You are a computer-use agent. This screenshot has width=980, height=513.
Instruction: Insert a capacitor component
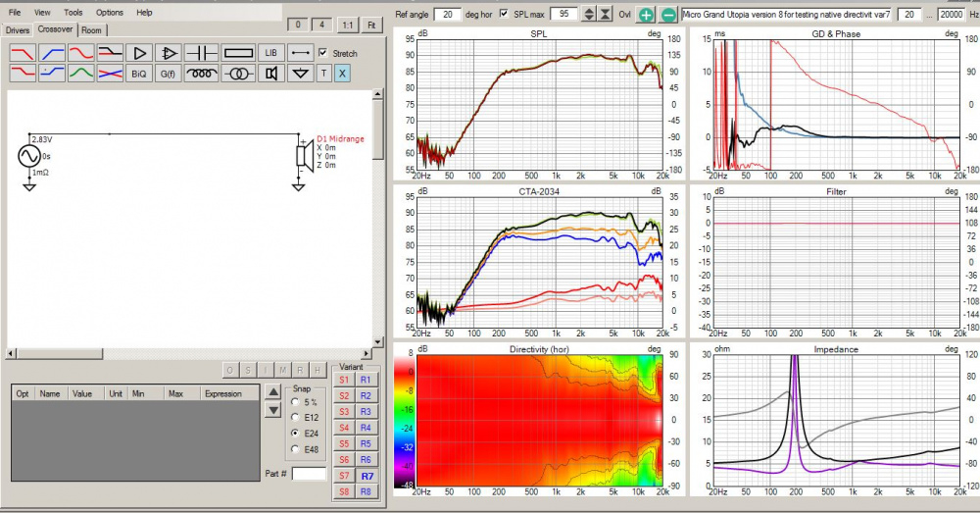[x=202, y=53]
